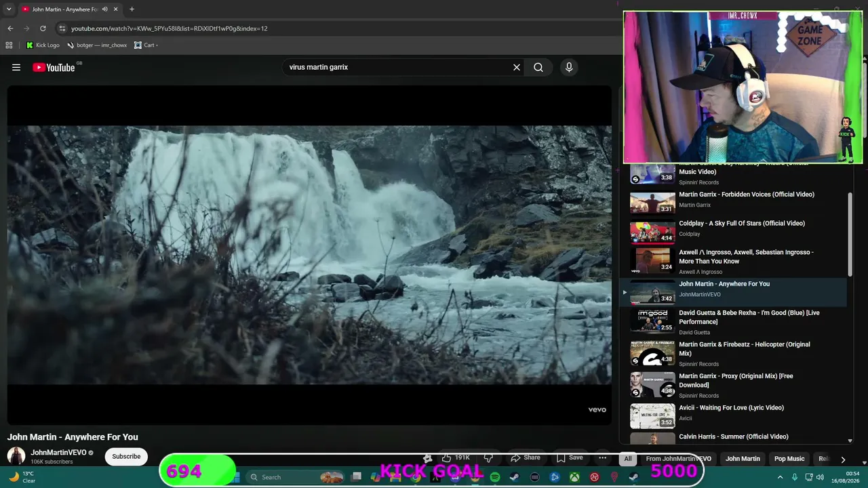Screen dimensions: 868x488
Task: Open the botger — imr_chowx bookmark
Action: (x=97, y=45)
